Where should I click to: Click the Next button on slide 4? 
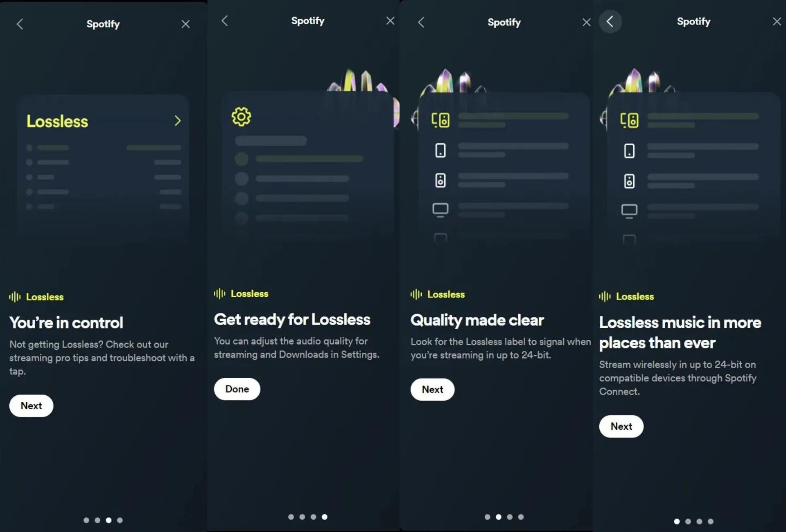(621, 426)
